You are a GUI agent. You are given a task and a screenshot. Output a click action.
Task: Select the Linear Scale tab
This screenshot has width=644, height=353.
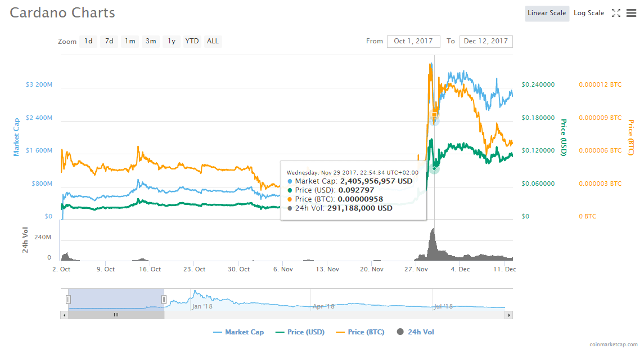click(x=547, y=13)
